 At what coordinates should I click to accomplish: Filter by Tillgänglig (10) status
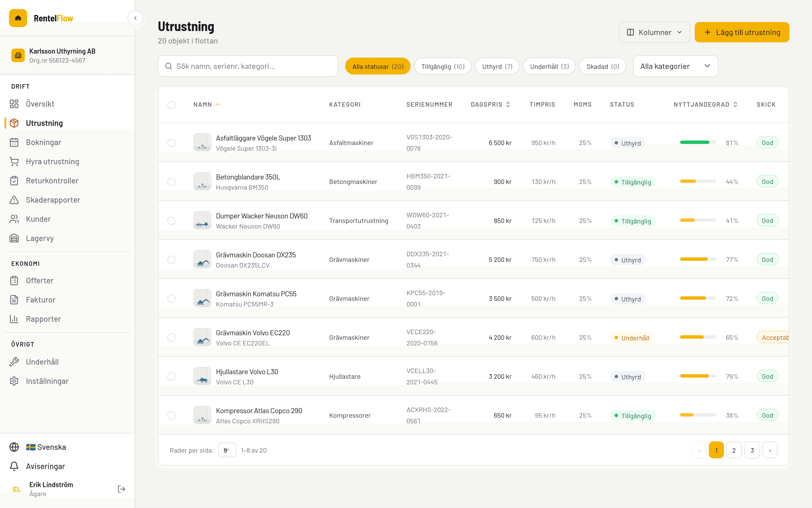[x=443, y=67]
